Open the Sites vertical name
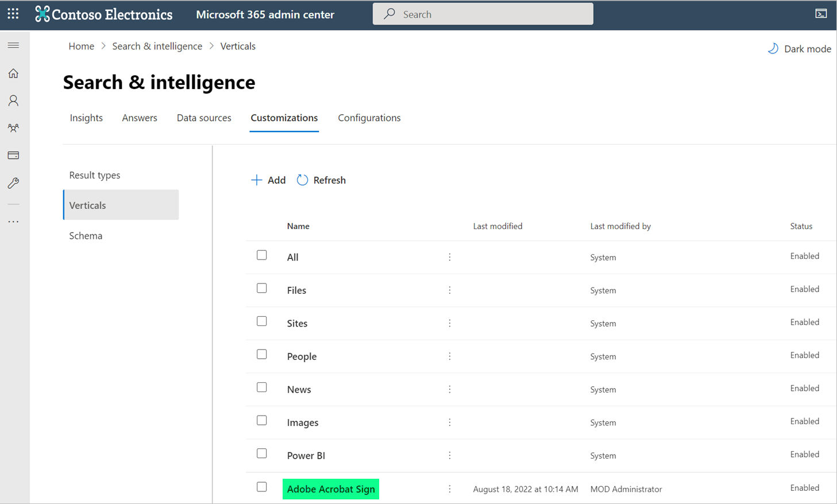Screen dimensions: 837x504 point(298,323)
